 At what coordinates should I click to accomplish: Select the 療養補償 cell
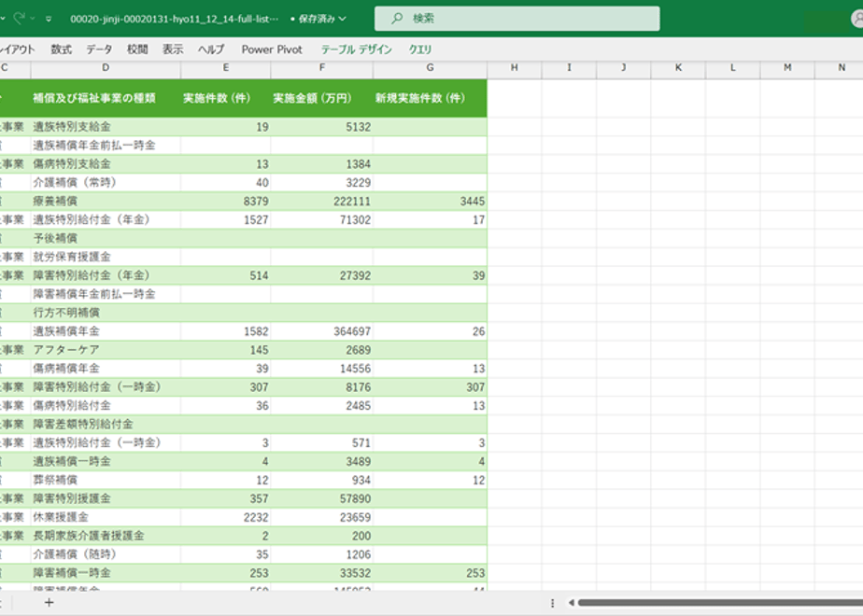[106, 202]
